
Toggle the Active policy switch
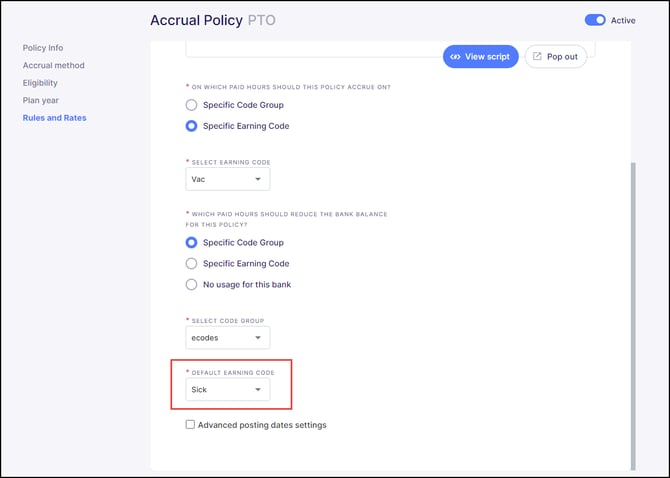coord(595,20)
